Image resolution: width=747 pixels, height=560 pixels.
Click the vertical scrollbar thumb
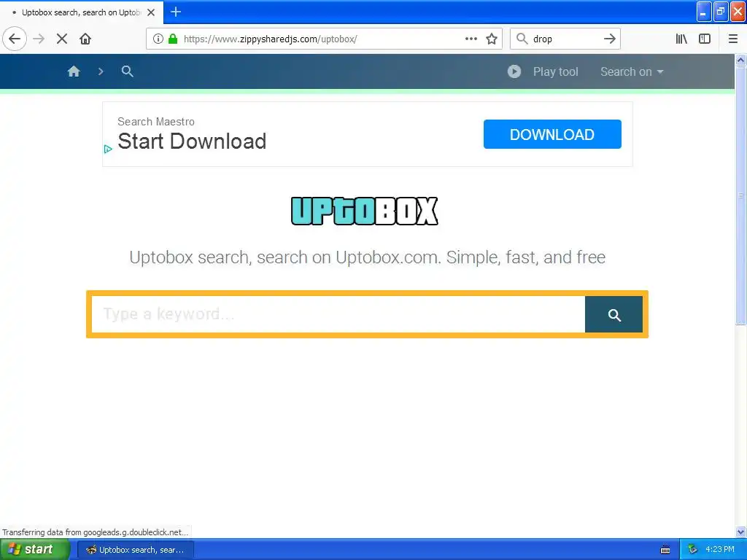coord(740,195)
